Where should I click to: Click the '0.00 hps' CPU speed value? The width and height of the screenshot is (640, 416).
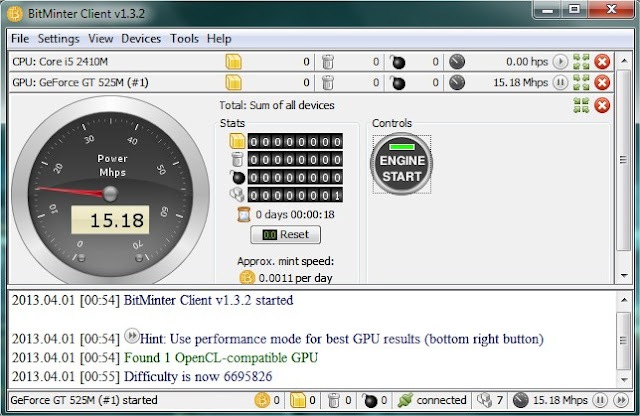pyautogui.click(x=527, y=62)
